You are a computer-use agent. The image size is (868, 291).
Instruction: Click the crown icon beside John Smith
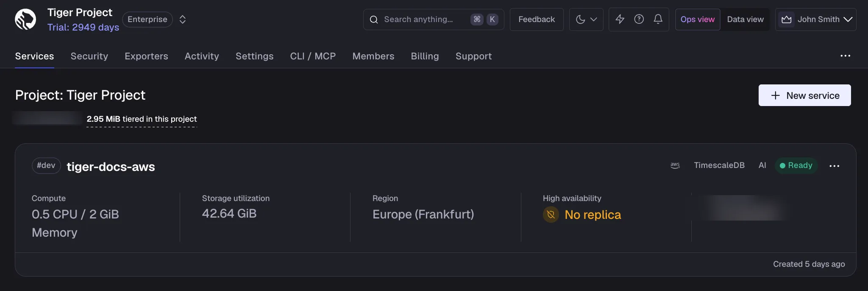tap(787, 20)
